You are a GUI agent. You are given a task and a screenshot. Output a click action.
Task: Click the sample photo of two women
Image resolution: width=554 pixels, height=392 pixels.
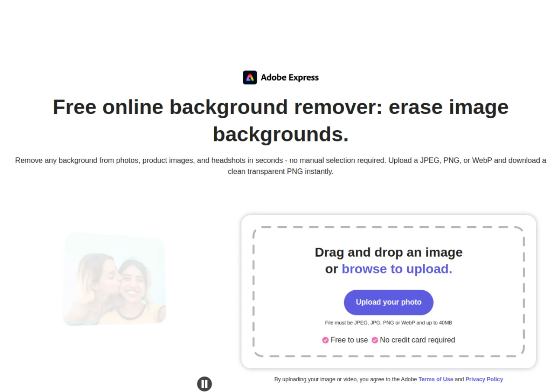click(114, 279)
